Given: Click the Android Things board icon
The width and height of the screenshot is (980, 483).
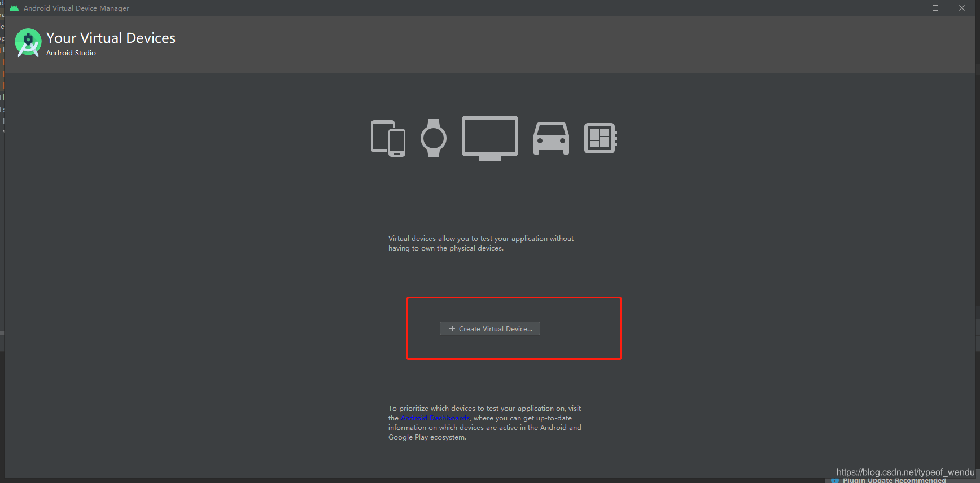Looking at the screenshot, I should tap(601, 138).
